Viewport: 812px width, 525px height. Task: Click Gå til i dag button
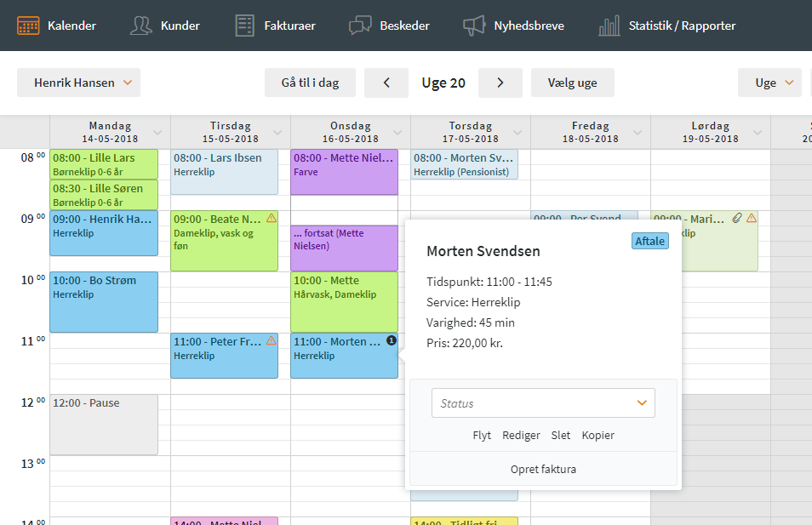coord(310,83)
